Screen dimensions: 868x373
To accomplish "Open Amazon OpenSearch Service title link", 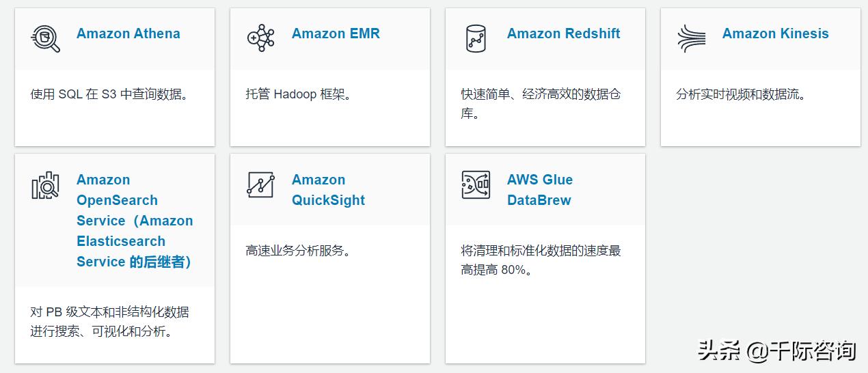I will (135, 221).
